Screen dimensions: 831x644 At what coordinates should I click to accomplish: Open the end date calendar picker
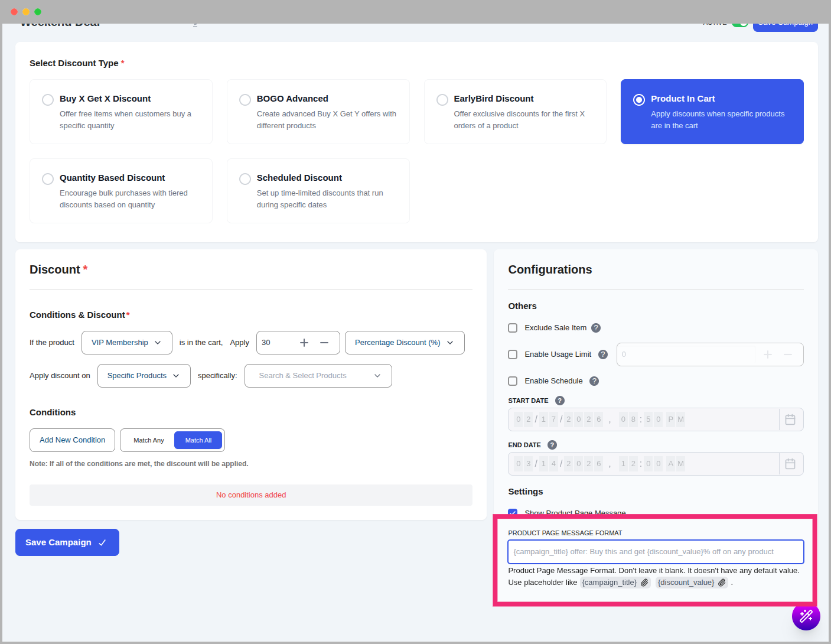coord(790,463)
